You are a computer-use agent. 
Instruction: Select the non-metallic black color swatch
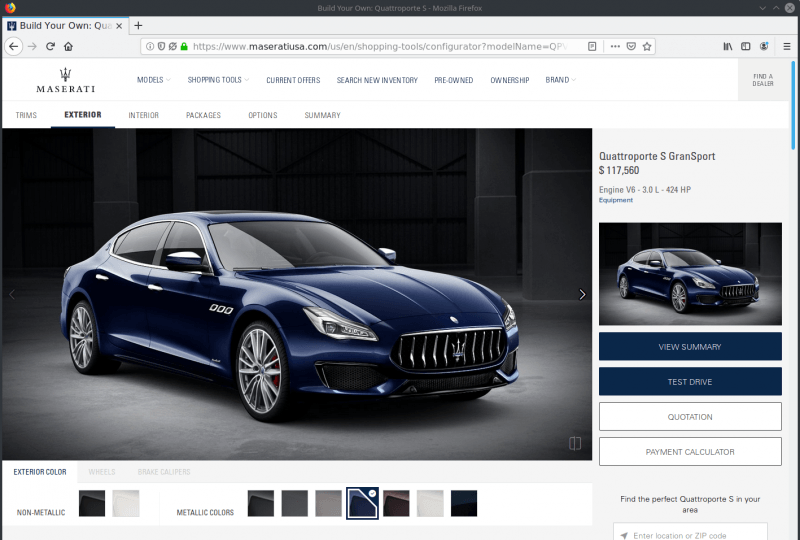pos(92,503)
